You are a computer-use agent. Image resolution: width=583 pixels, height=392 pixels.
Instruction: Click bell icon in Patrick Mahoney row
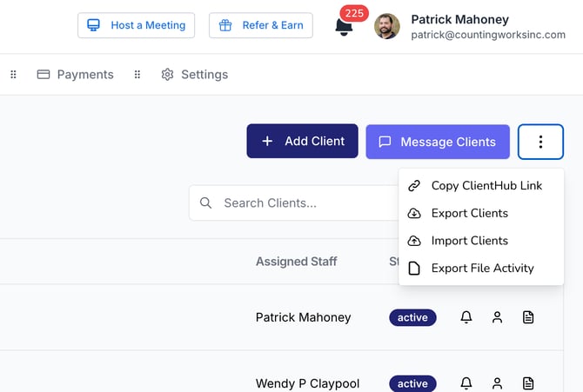pyautogui.click(x=466, y=317)
